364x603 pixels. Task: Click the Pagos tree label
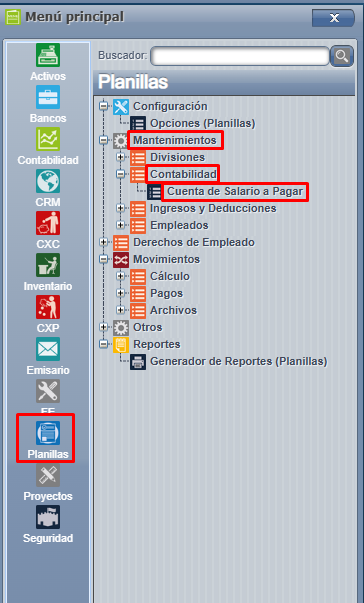[x=166, y=293]
